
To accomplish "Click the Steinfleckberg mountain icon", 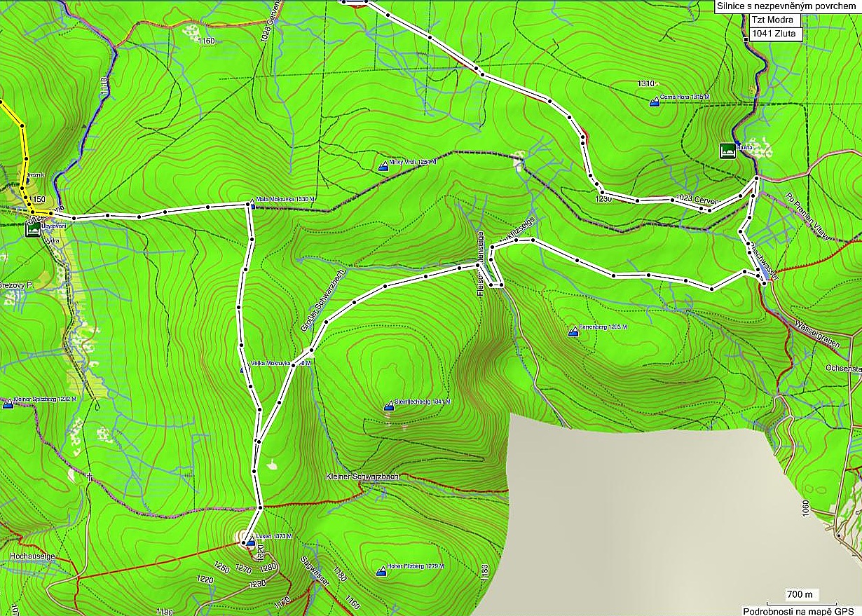I will pyautogui.click(x=390, y=406).
